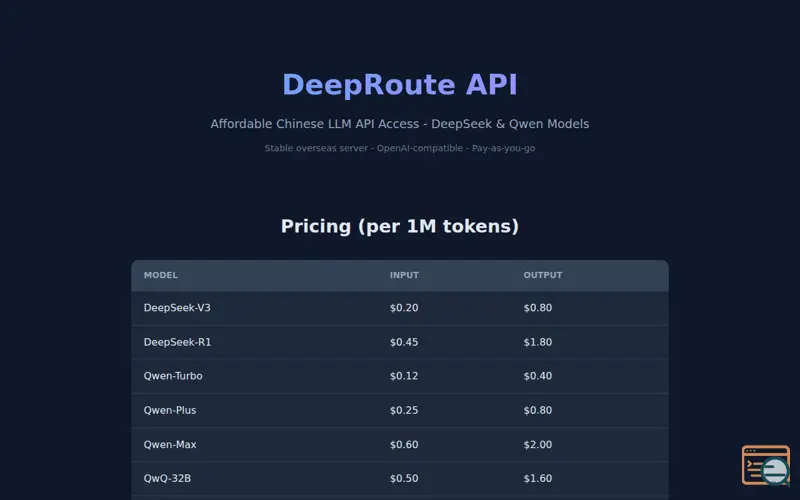
Task: Click Qwen-Plus input price $0.25
Action: [404, 410]
